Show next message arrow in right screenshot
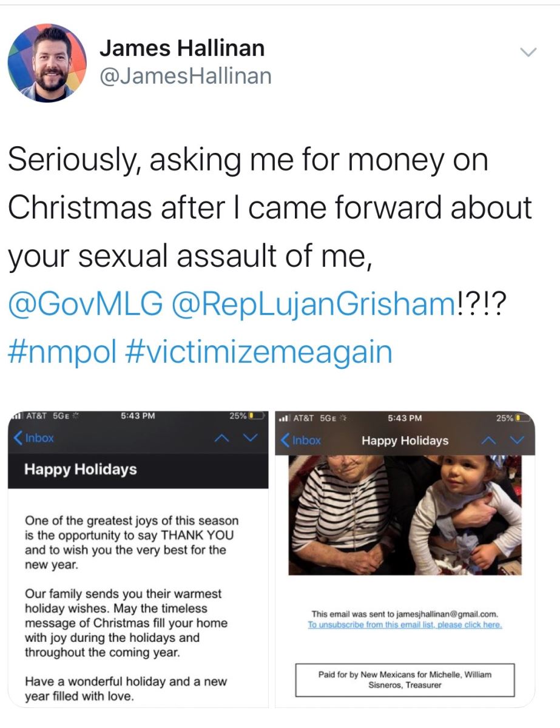Image resolution: width=560 pixels, height=728 pixels. 518,440
